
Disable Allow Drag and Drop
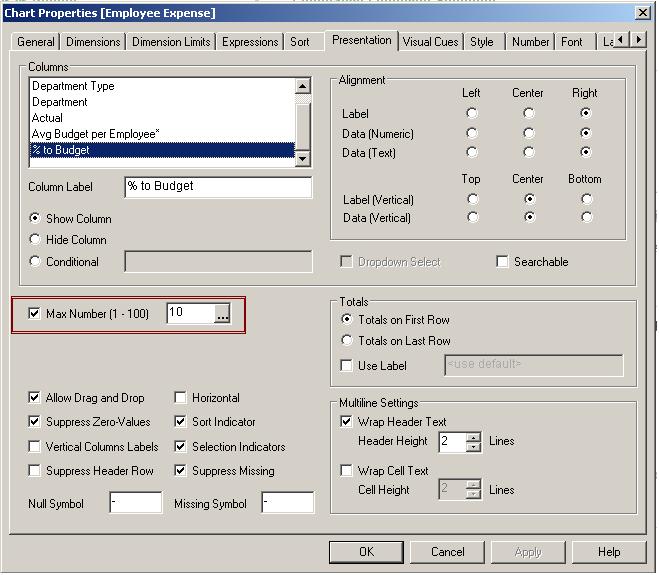coord(34,397)
